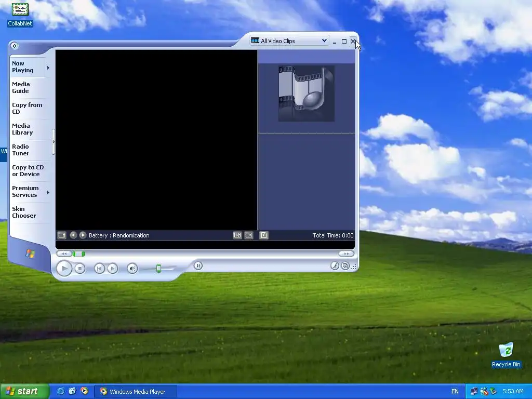Image resolution: width=532 pixels, height=399 pixels.
Task: Click the CollabNet desktop icon
Action: (20, 14)
